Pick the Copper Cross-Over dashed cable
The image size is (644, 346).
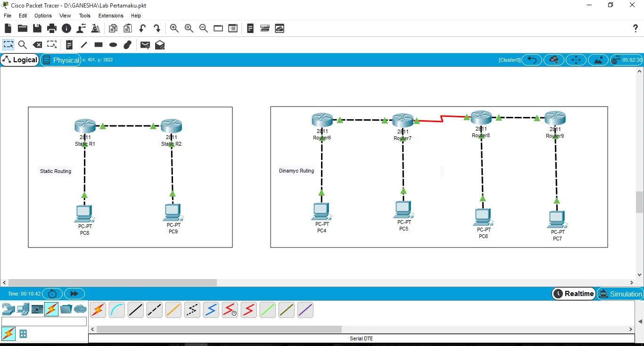(154, 310)
